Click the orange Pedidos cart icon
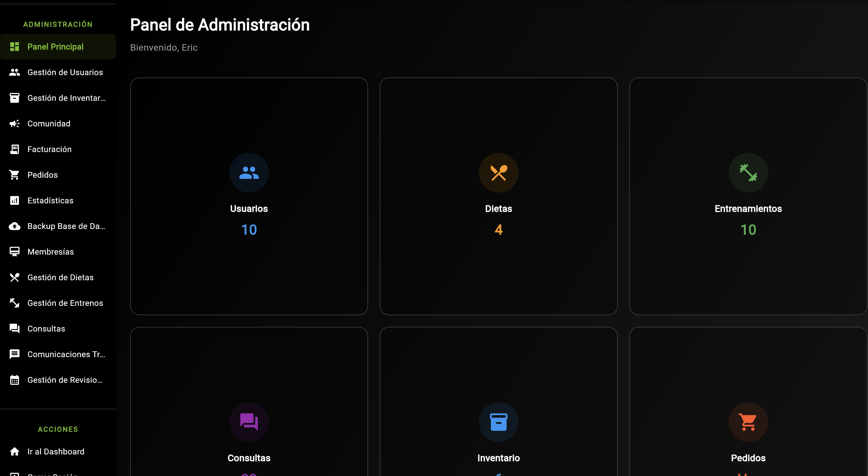This screenshot has height=476, width=868. 748,422
